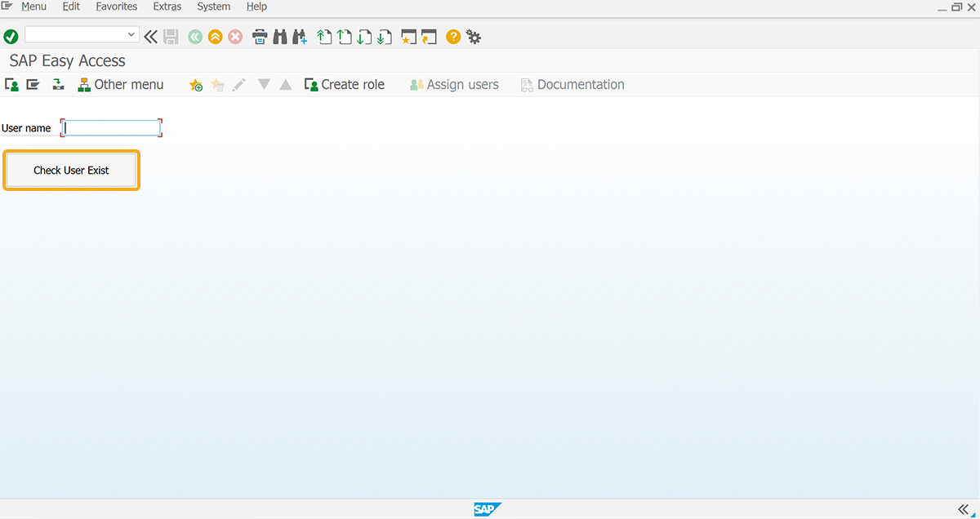Expand the status bar double chevron
This screenshot has width=980, height=519.
point(964,509)
